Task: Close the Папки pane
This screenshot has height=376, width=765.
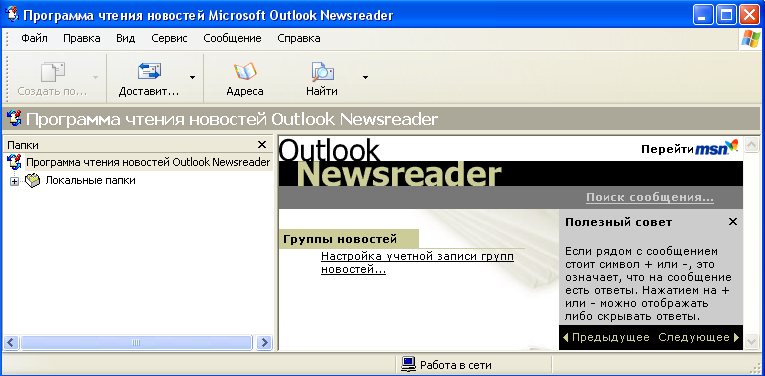Action: pos(262,145)
